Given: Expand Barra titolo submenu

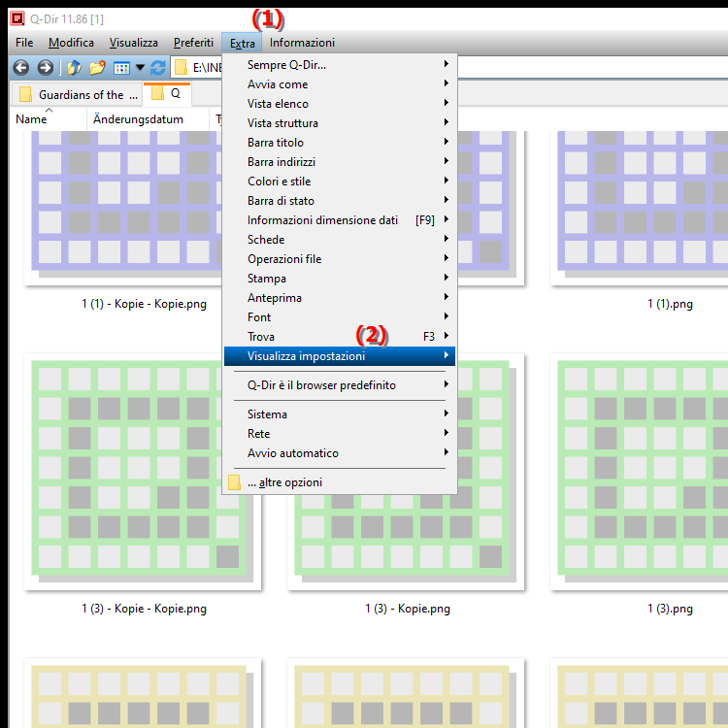Looking at the screenshot, I should (340, 143).
